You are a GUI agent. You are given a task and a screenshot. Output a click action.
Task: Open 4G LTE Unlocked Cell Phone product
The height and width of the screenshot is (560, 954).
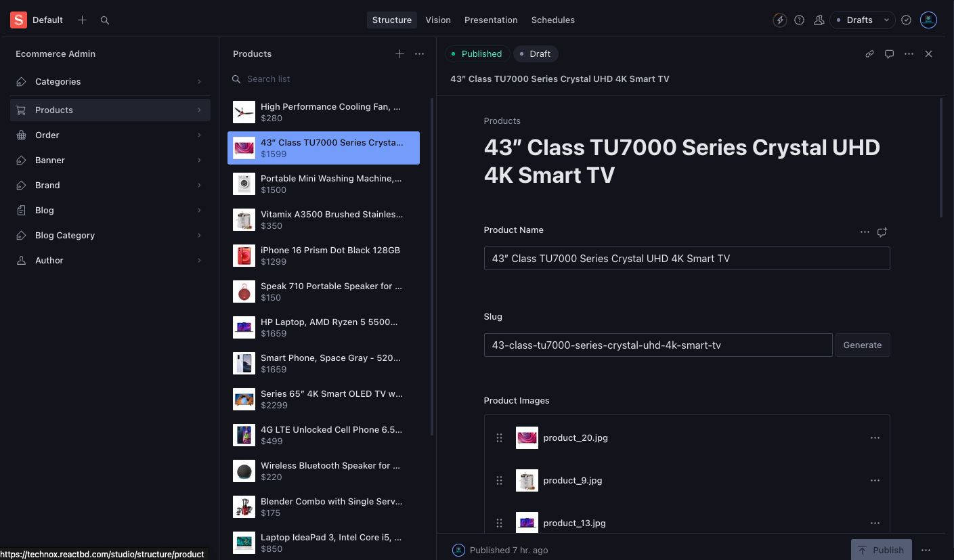[x=324, y=435]
